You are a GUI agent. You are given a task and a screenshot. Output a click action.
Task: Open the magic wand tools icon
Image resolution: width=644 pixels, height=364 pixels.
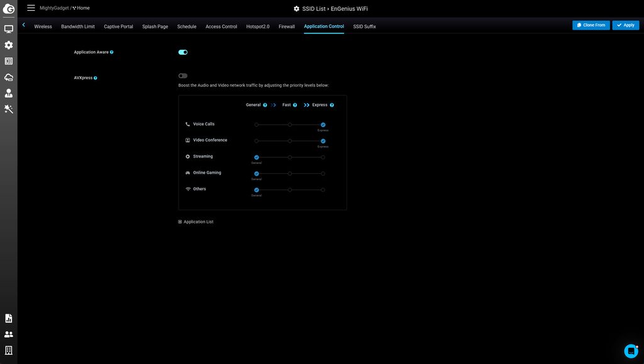(9, 109)
